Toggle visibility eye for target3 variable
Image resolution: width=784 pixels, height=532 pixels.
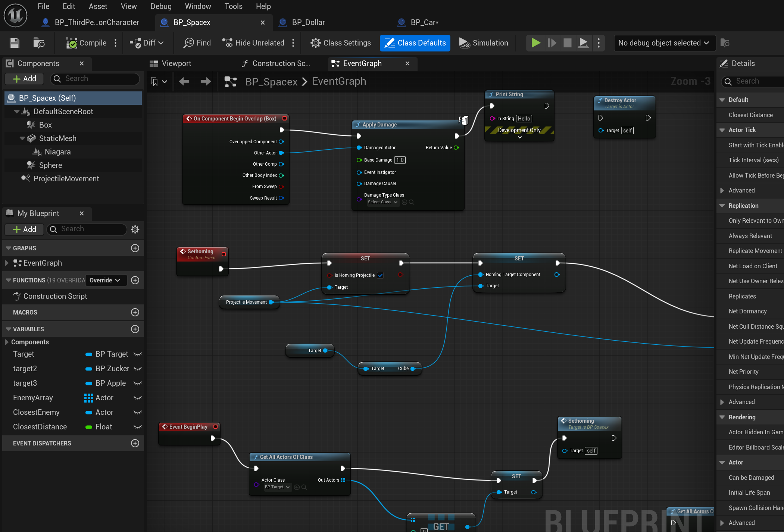[138, 383]
